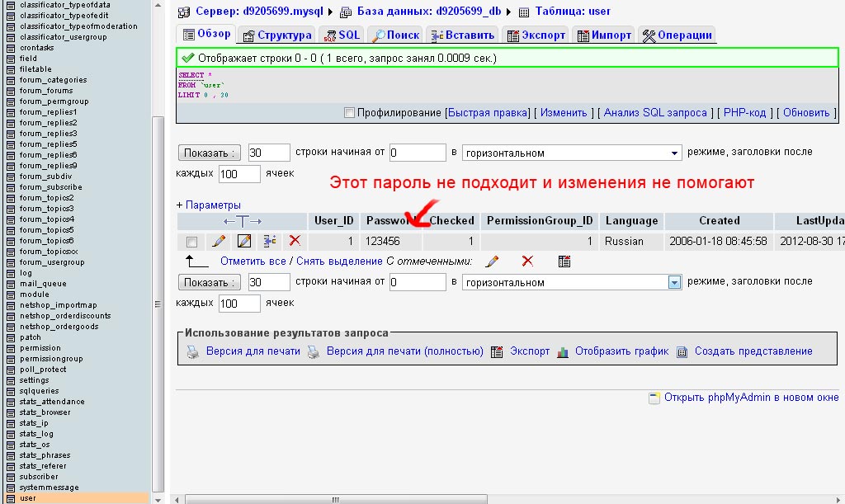The height and width of the screenshot is (504, 845).
Task: Open the 'Экспорт' tab
Action: (x=536, y=35)
